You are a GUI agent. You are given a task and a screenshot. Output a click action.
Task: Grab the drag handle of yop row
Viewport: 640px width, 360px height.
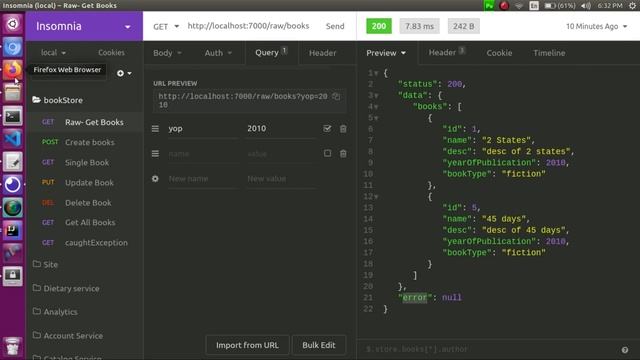click(155, 129)
